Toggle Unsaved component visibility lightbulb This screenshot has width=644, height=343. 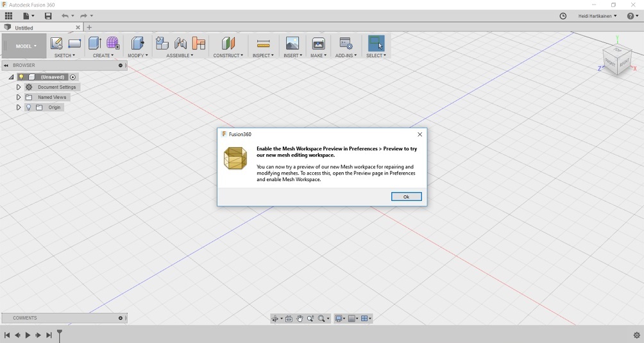(x=21, y=77)
